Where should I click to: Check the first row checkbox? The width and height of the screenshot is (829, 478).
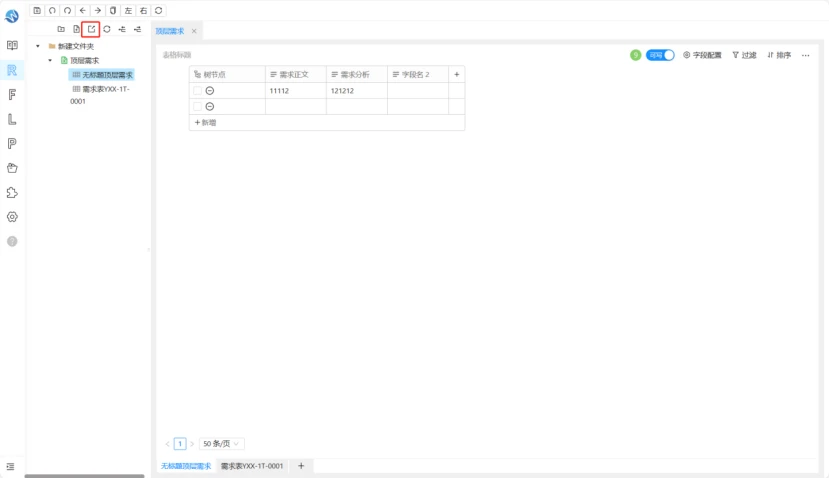click(197, 91)
